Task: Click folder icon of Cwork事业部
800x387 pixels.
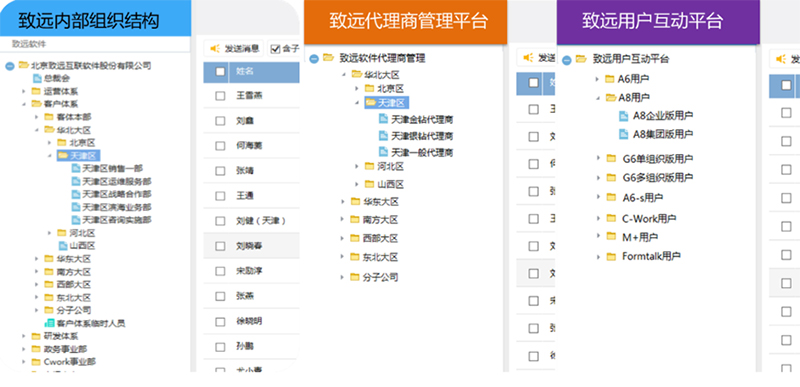Action: 36,362
